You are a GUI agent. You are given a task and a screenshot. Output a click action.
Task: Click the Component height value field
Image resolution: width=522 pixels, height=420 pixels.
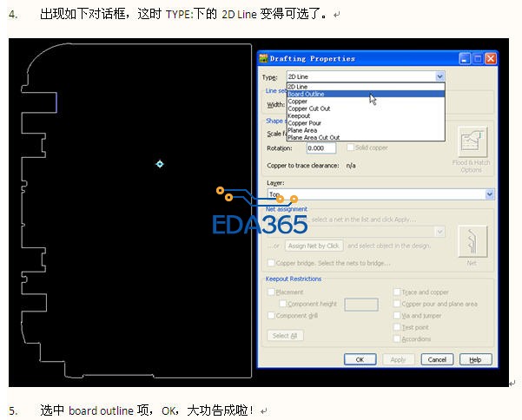coord(361,305)
